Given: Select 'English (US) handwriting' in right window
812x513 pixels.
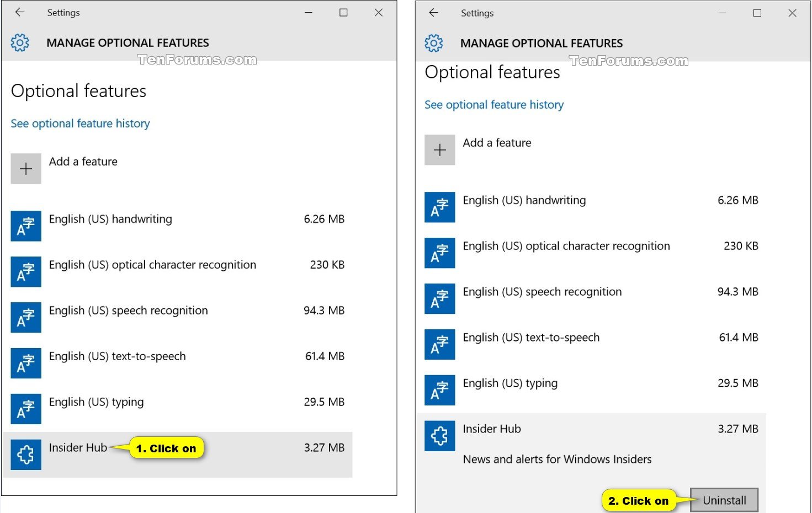Looking at the screenshot, I should (x=524, y=201).
